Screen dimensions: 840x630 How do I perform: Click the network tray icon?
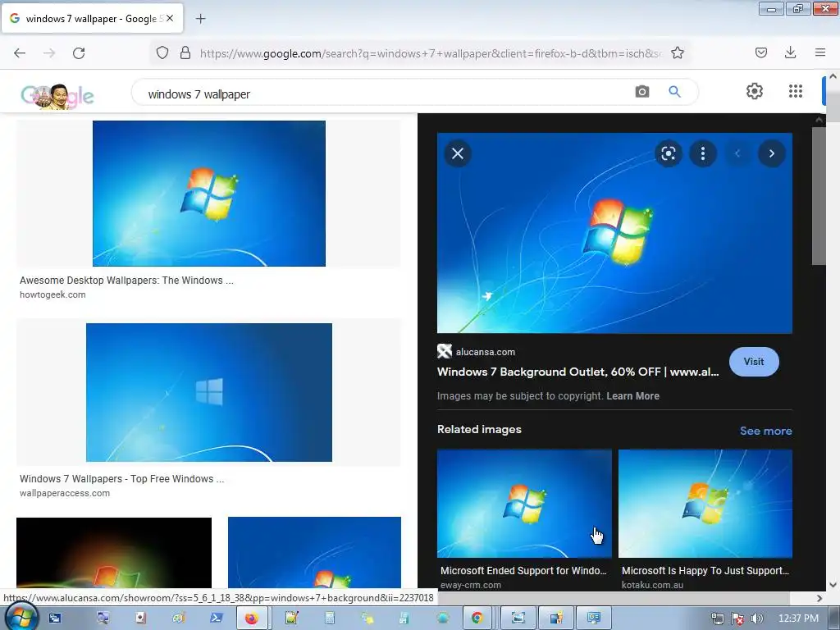[x=717, y=619]
